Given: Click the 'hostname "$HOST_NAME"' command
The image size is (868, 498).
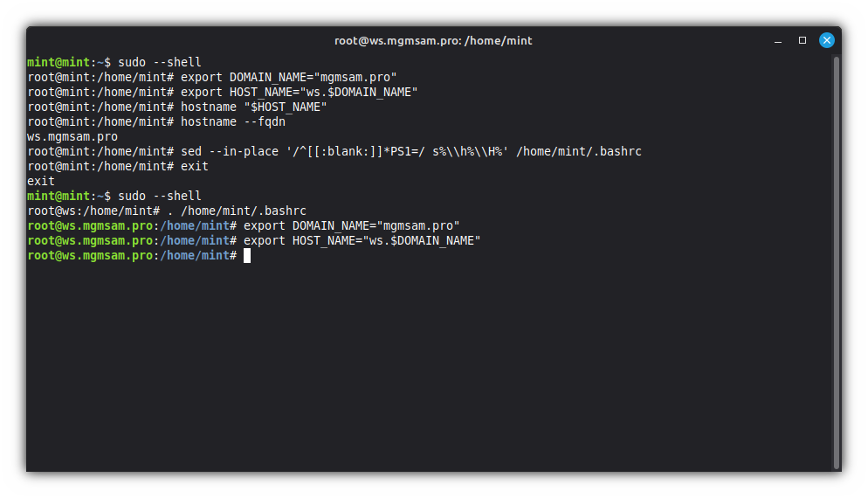Looking at the screenshot, I should click(254, 107).
